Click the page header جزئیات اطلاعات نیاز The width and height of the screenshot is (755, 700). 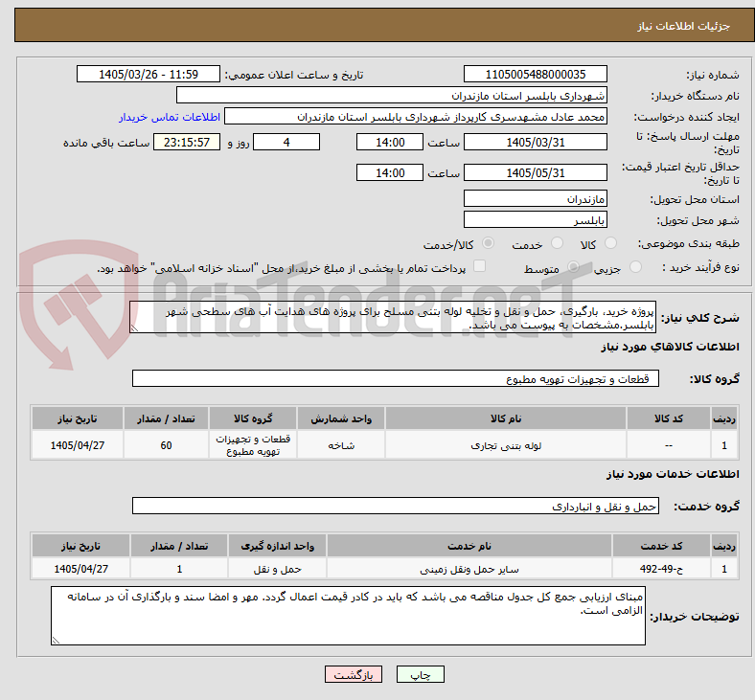[x=684, y=26]
